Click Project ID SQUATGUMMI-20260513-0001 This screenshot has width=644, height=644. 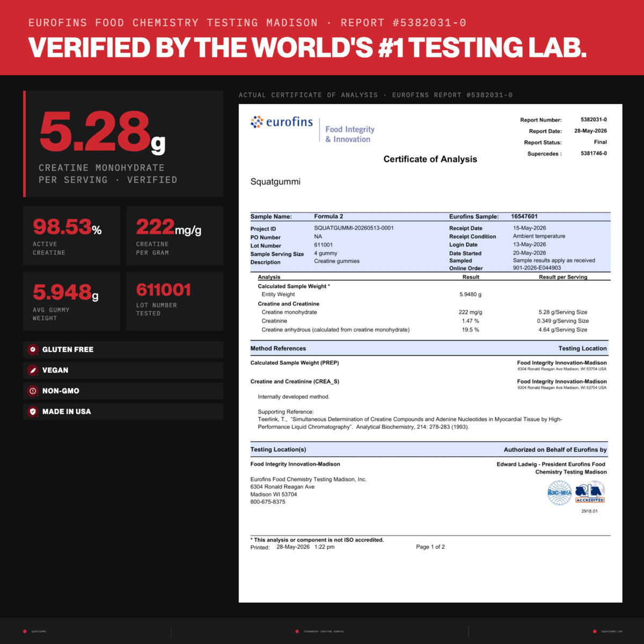[354, 228]
